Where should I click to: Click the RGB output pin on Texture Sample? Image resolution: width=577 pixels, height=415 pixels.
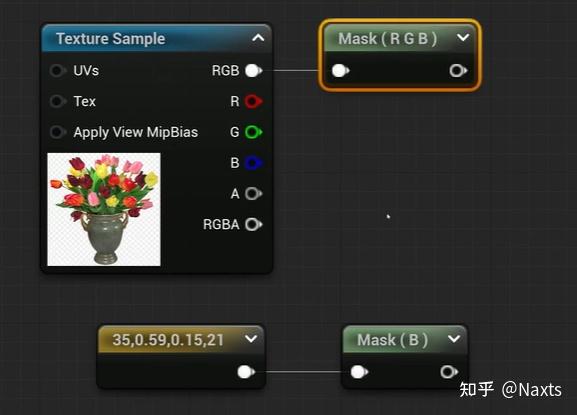(x=254, y=71)
